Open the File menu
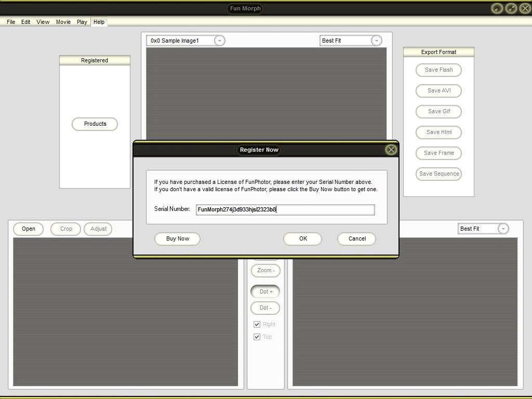The width and height of the screenshot is (532, 399). click(x=11, y=22)
